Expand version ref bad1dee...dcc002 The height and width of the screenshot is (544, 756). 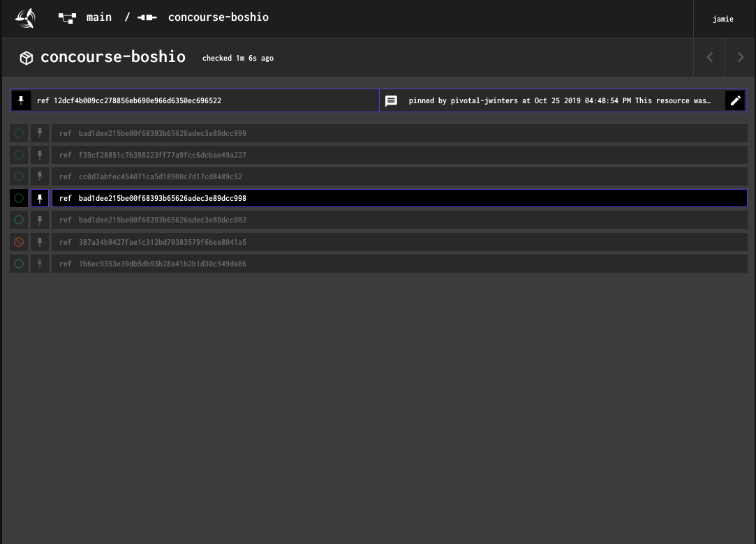(399, 220)
